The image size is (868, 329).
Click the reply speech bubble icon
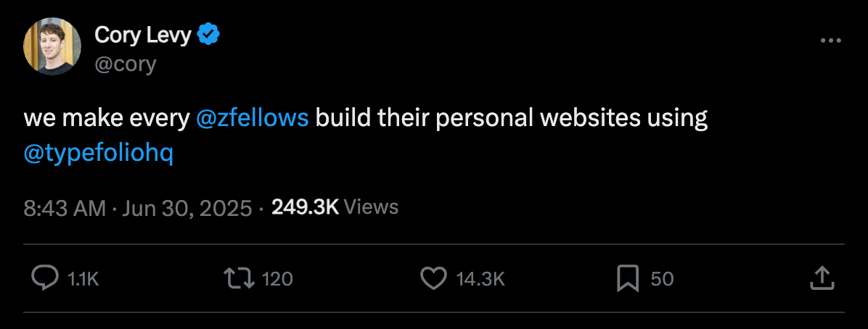(45, 278)
